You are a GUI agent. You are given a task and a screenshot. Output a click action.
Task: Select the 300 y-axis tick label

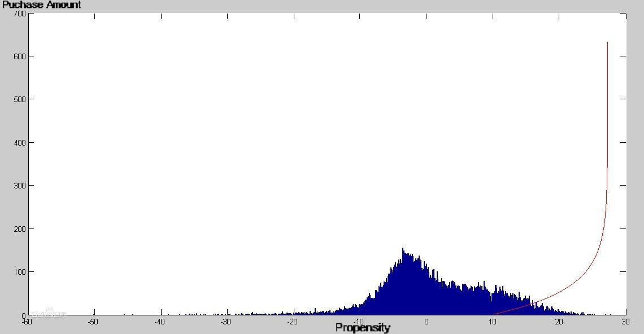19,186
